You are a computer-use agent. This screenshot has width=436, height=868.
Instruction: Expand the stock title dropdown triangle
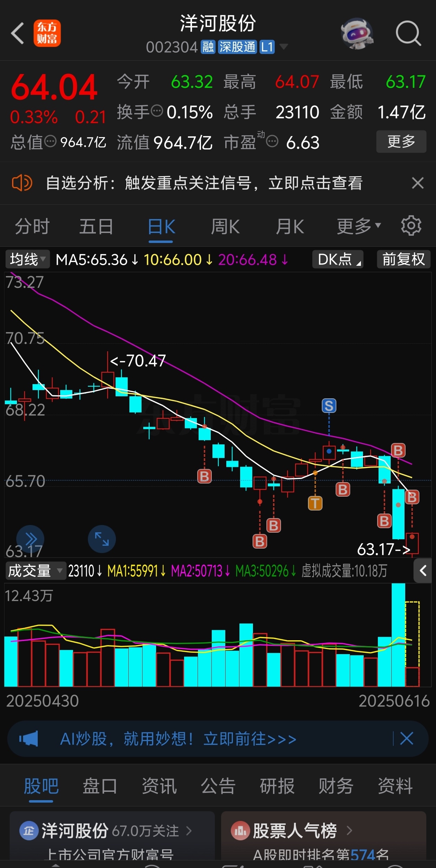[x=283, y=46]
